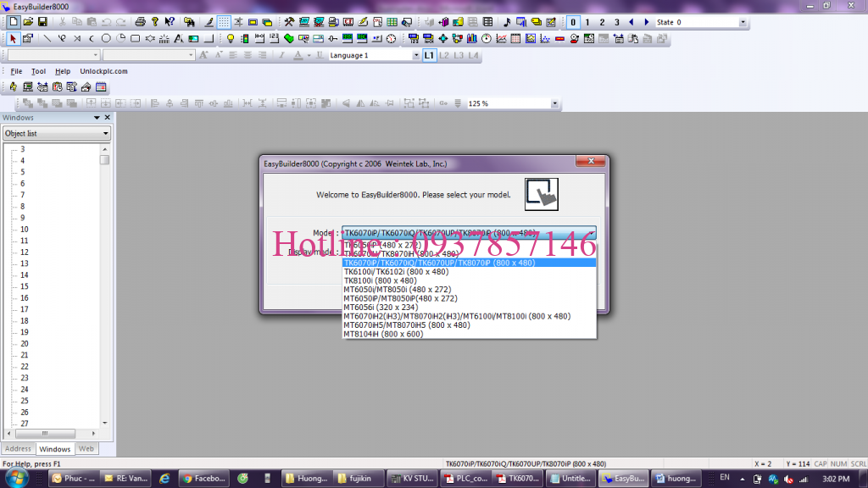The height and width of the screenshot is (488, 868).
Task: Open the font size combo box
Action: pos(149,55)
